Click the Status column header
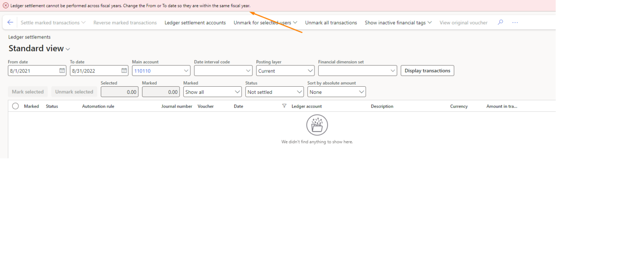This screenshot has width=644, height=260. (x=52, y=106)
